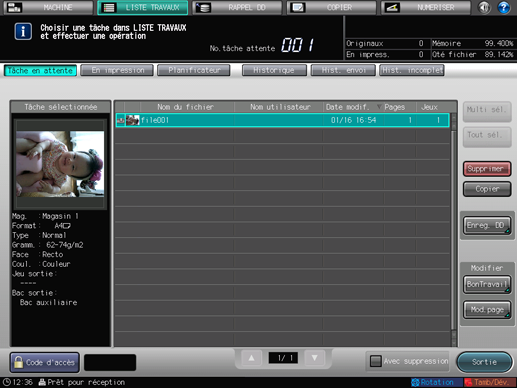
Task: Show the En impression job list
Action: point(117,70)
